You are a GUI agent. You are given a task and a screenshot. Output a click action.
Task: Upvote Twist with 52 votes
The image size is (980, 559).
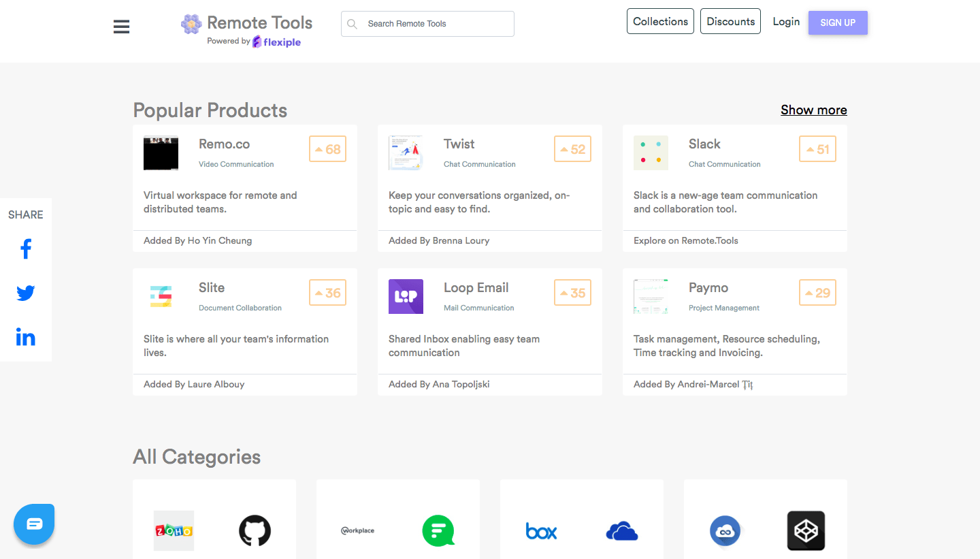click(572, 149)
